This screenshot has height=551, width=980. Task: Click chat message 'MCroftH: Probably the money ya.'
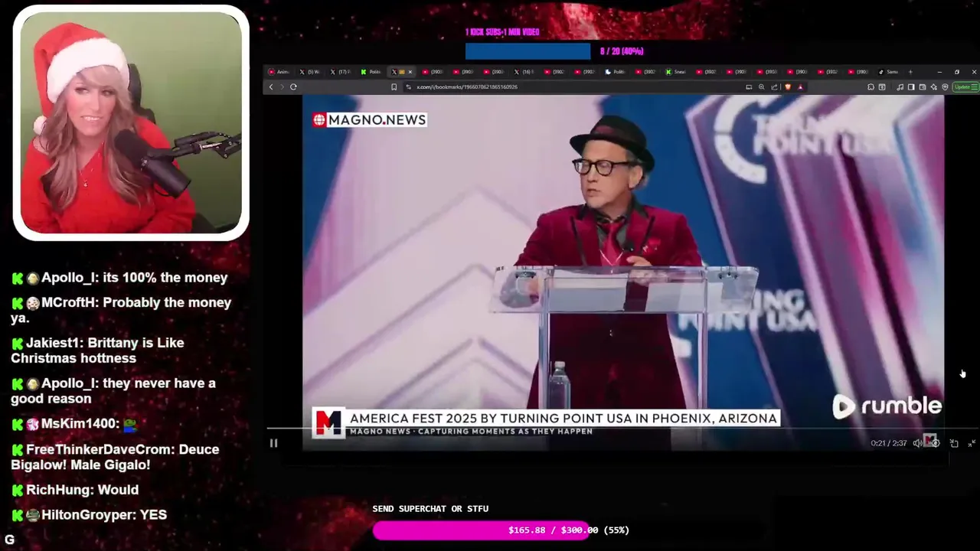pyautogui.click(x=121, y=310)
